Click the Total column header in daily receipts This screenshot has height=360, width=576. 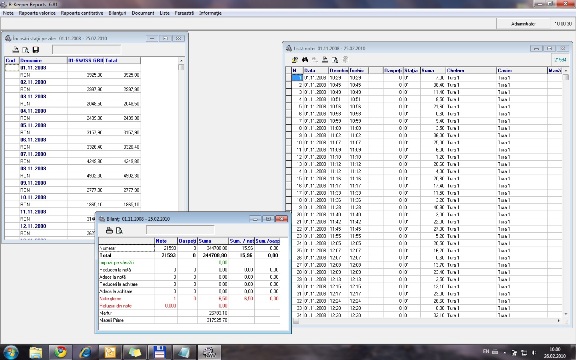[x=122, y=60]
